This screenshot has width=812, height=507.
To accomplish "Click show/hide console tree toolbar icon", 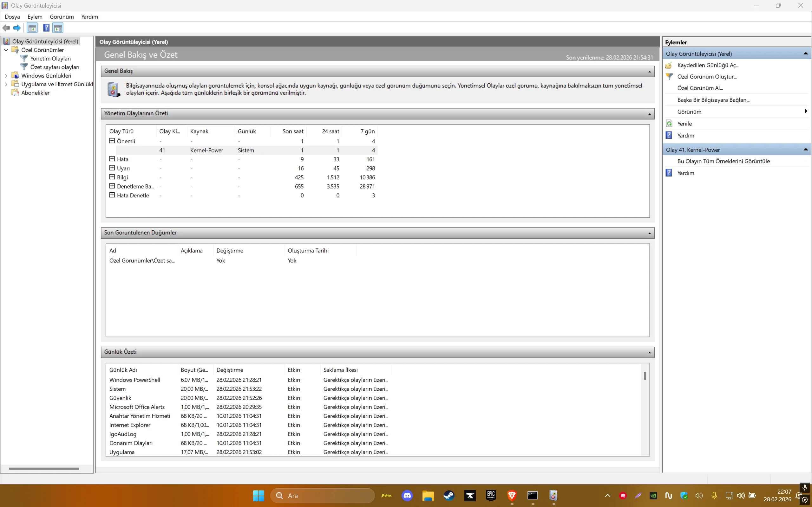I will point(32,28).
